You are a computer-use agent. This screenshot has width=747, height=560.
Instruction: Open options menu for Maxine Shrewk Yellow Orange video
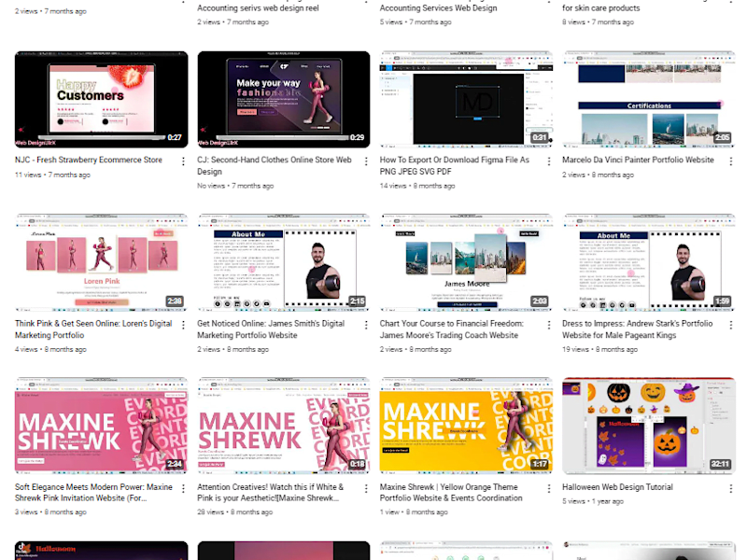(549, 488)
